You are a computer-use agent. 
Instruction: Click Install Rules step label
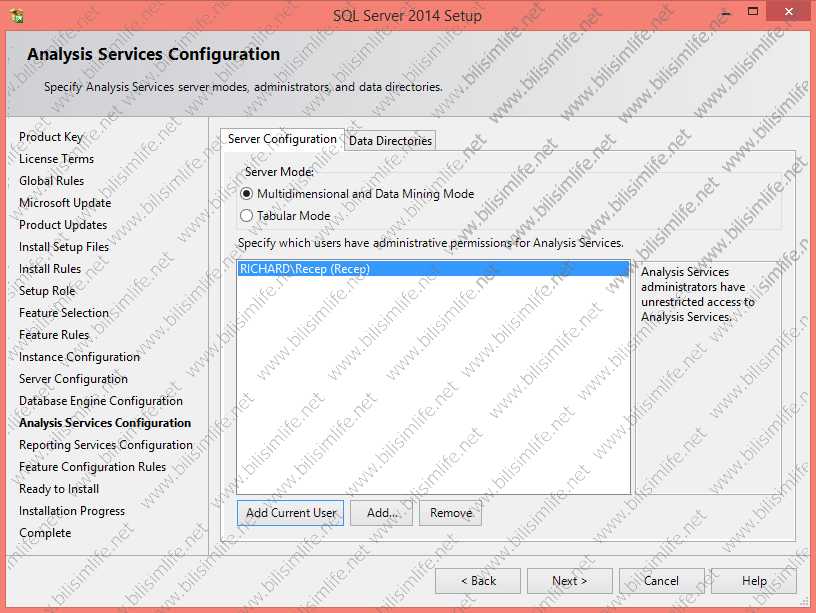click(50, 269)
